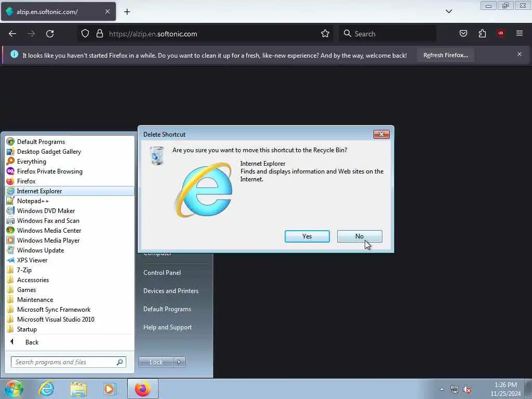Expand the 7-Zip folder
The height and width of the screenshot is (399, 532).
tap(70, 270)
